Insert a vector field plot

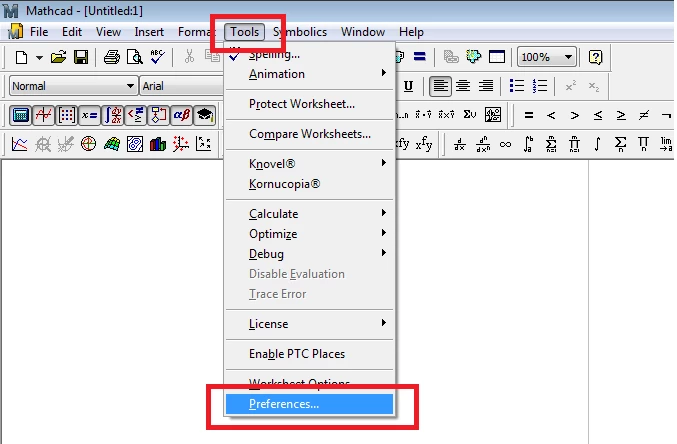coord(203,144)
